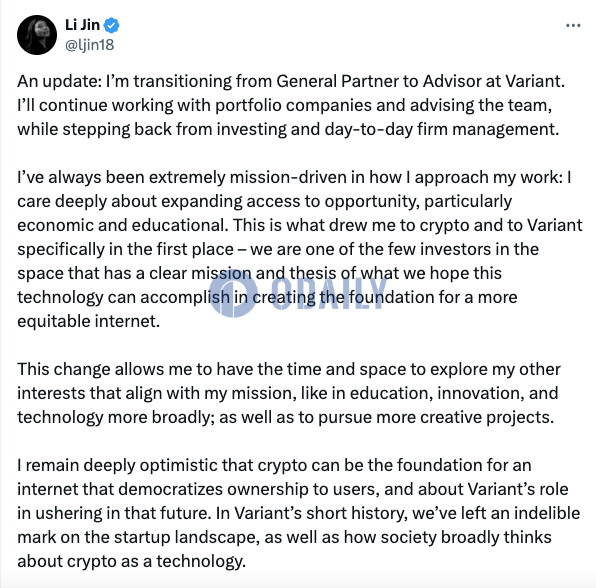Click the closing words "about crypto as a technology."
This screenshot has height=588, width=596.
click(x=132, y=561)
